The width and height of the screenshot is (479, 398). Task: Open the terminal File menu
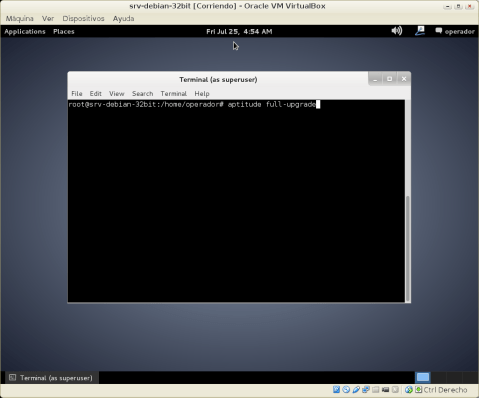(77, 94)
